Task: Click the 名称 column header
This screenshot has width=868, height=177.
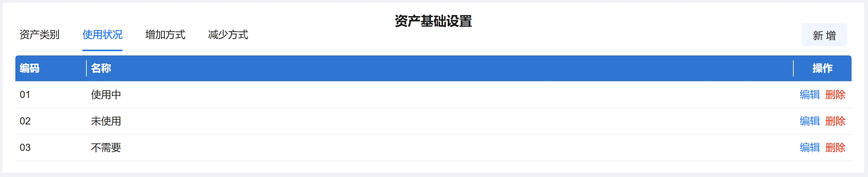Action: coord(101,68)
